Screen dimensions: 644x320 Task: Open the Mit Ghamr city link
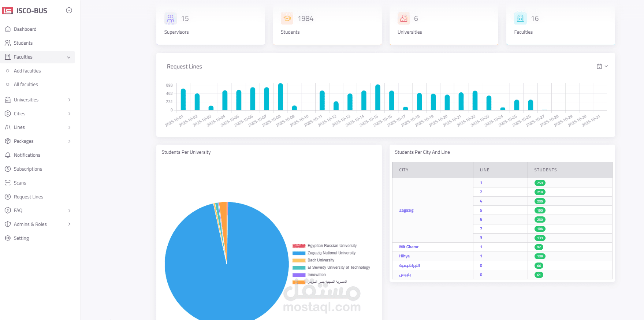(x=409, y=247)
